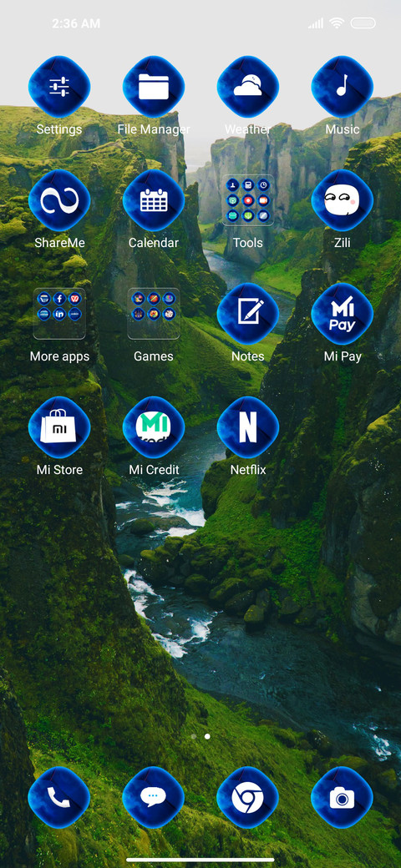Open Mi Store

pyautogui.click(x=59, y=427)
